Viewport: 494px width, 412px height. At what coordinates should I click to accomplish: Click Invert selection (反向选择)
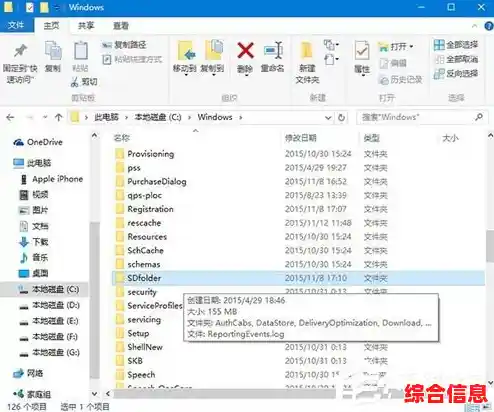[x=456, y=73]
